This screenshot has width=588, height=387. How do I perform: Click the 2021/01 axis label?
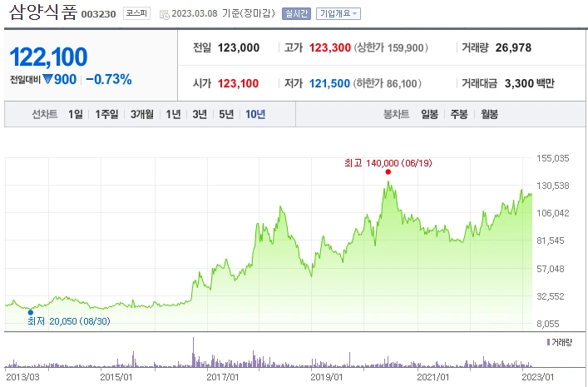tap(432, 377)
